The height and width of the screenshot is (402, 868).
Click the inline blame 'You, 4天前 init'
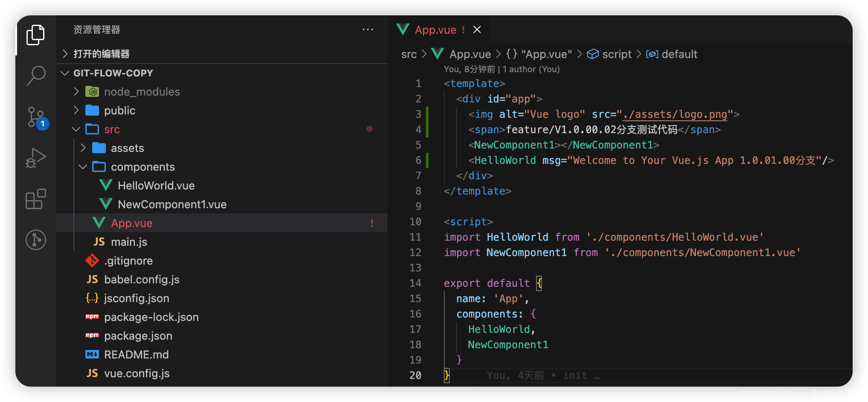(543, 376)
